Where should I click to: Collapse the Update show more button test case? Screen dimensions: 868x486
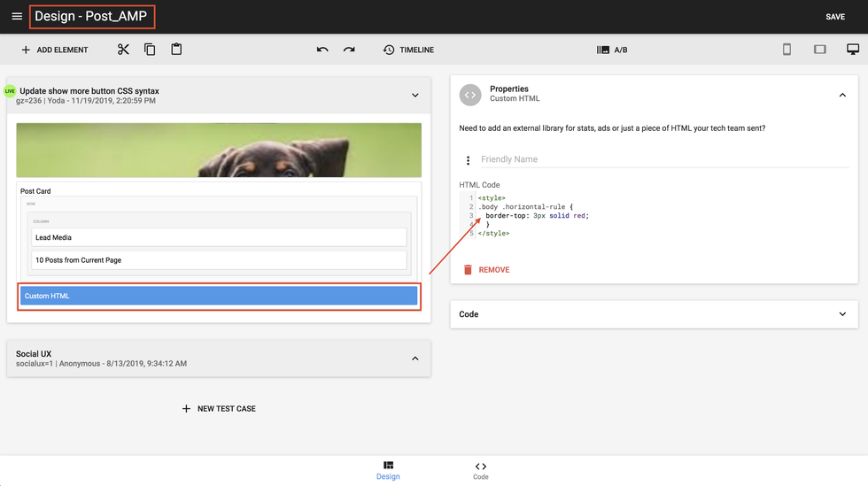point(415,96)
